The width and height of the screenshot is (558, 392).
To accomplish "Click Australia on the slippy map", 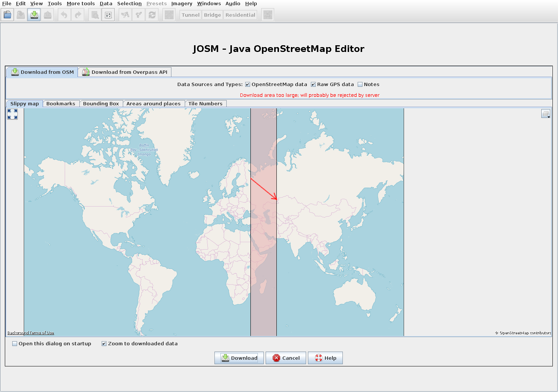I will [354, 295].
